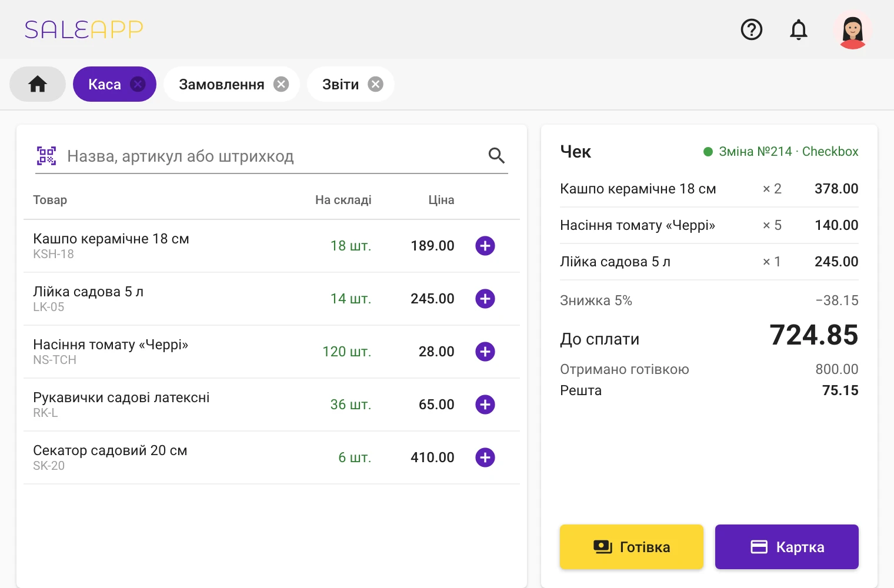Image resolution: width=894 pixels, height=588 pixels.
Task: Click the SALEAPP logo
Action: [84, 29]
